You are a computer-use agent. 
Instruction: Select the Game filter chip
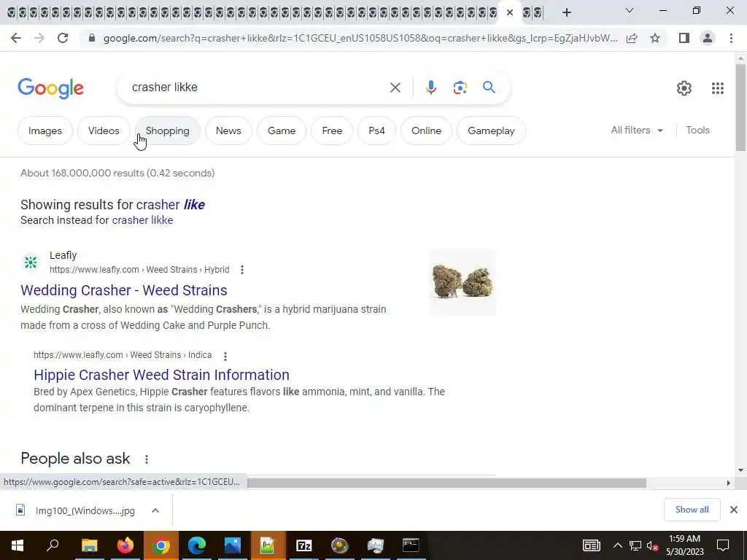pos(282,131)
